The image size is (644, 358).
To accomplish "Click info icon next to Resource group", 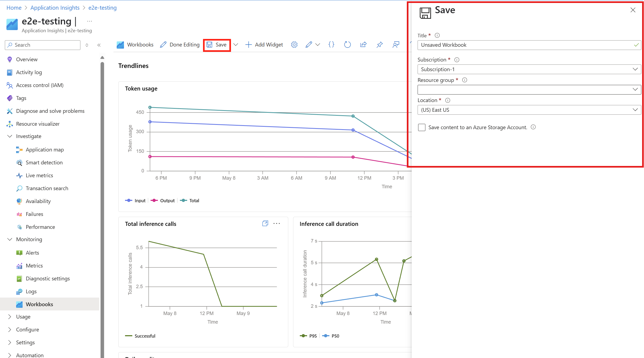I will pos(464,80).
